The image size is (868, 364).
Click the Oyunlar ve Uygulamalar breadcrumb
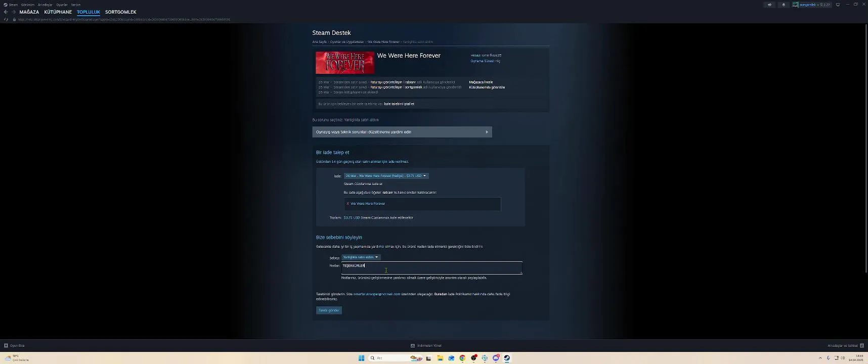pyautogui.click(x=347, y=42)
